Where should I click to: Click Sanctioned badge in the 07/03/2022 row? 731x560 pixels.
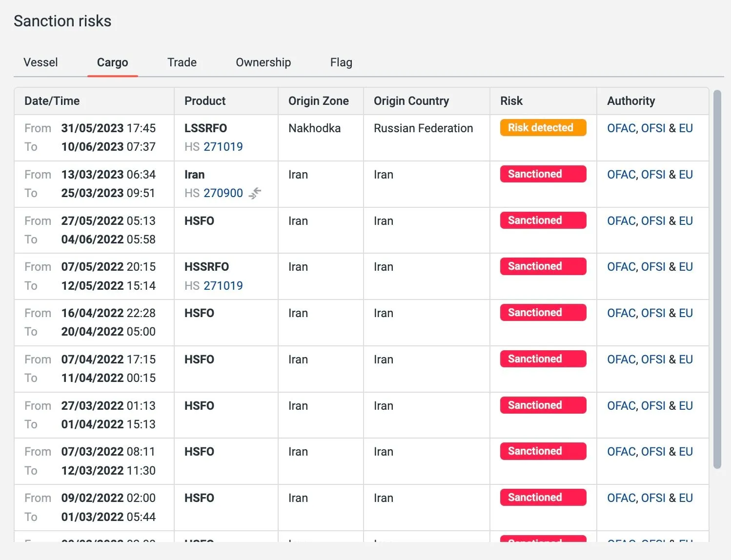[x=543, y=451]
